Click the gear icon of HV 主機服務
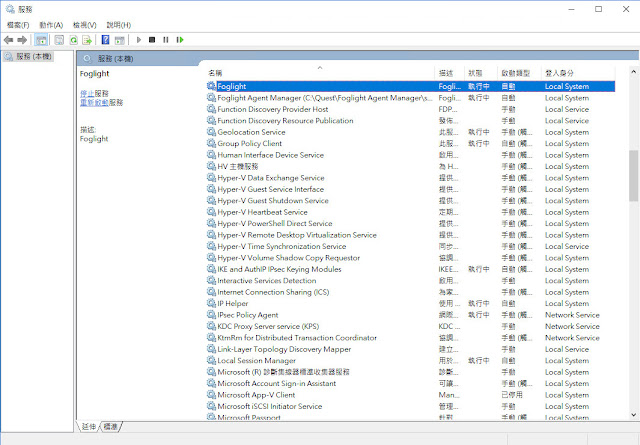This screenshot has height=445, width=640. (211, 166)
